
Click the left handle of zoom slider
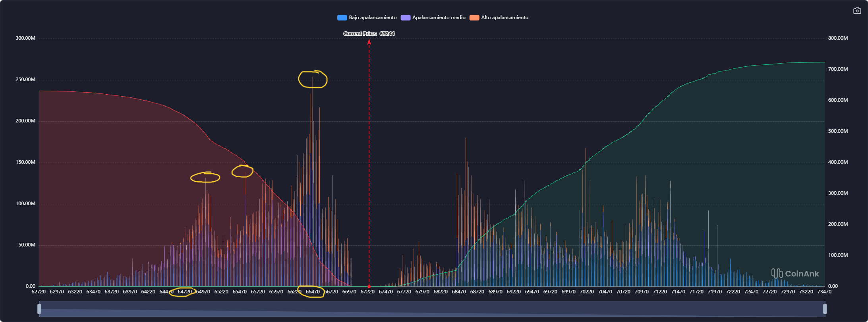click(39, 309)
